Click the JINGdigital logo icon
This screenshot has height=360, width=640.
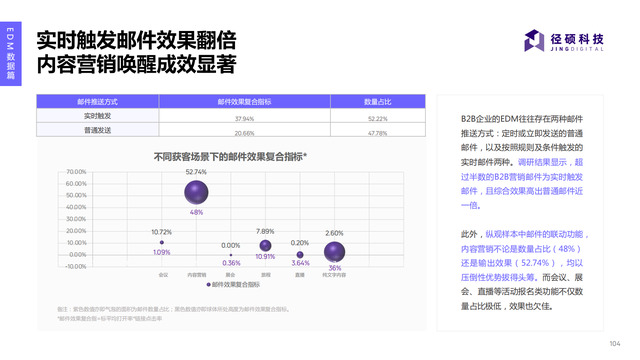534,40
